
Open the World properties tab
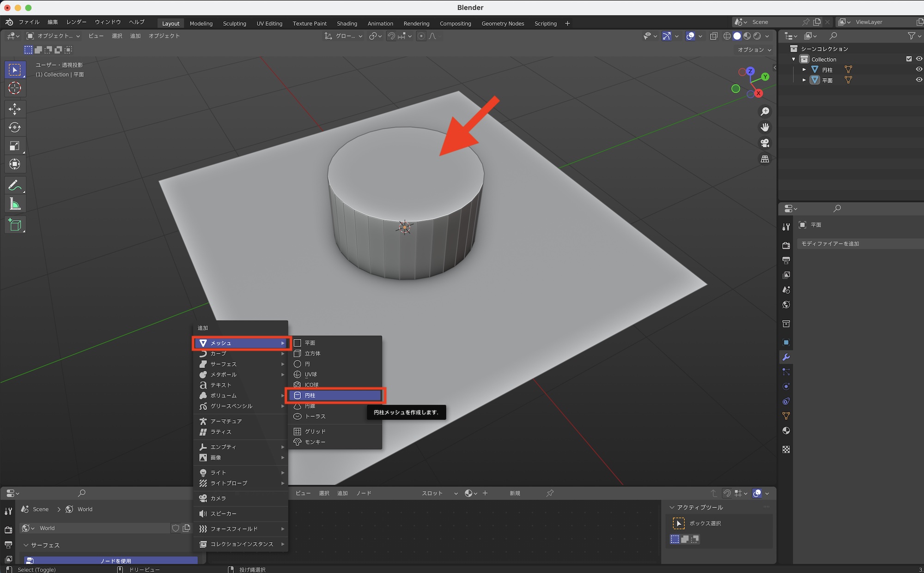pos(786,304)
